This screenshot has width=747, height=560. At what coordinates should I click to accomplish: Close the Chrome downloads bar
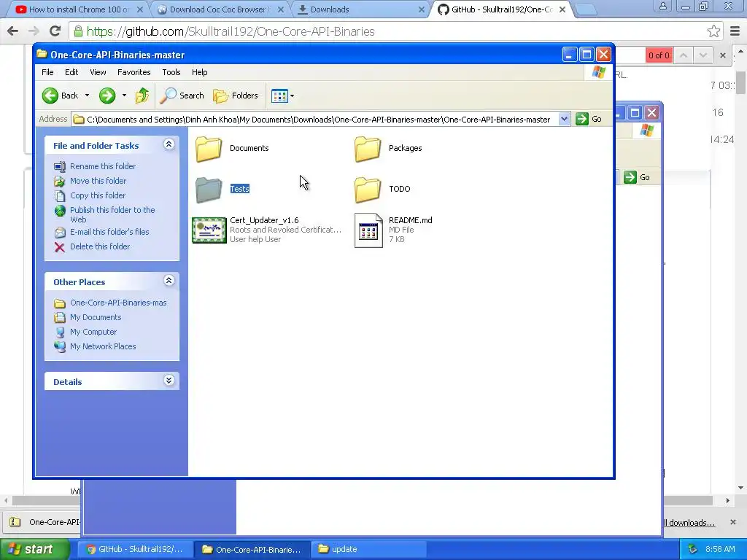(x=733, y=522)
